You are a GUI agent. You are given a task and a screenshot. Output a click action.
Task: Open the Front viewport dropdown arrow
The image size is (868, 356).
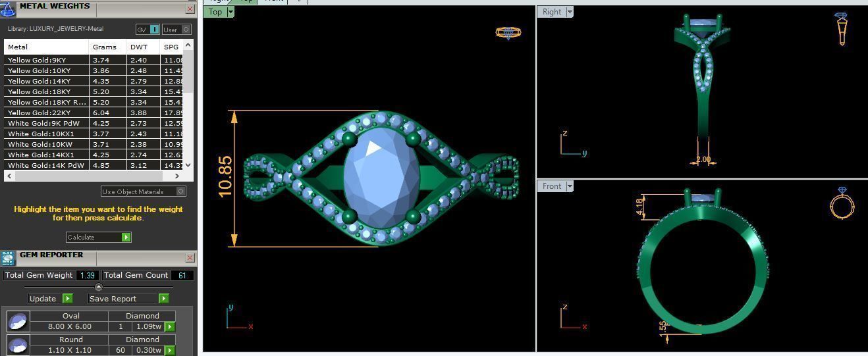[570, 186]
